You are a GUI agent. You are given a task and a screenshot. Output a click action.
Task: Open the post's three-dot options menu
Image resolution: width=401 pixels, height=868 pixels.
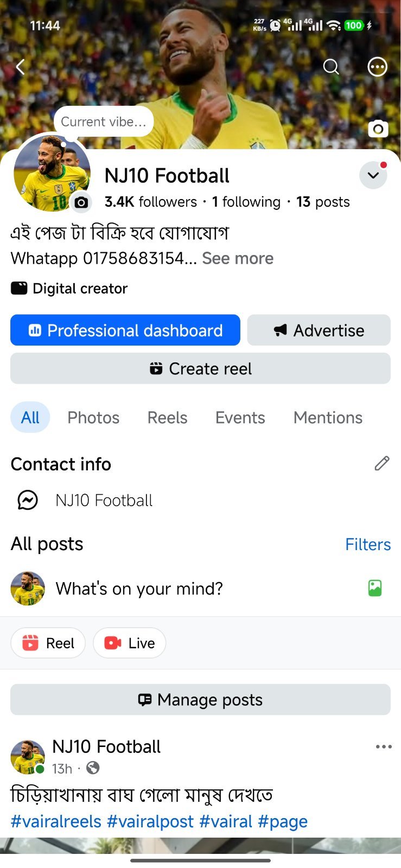[x=384, y=746]
